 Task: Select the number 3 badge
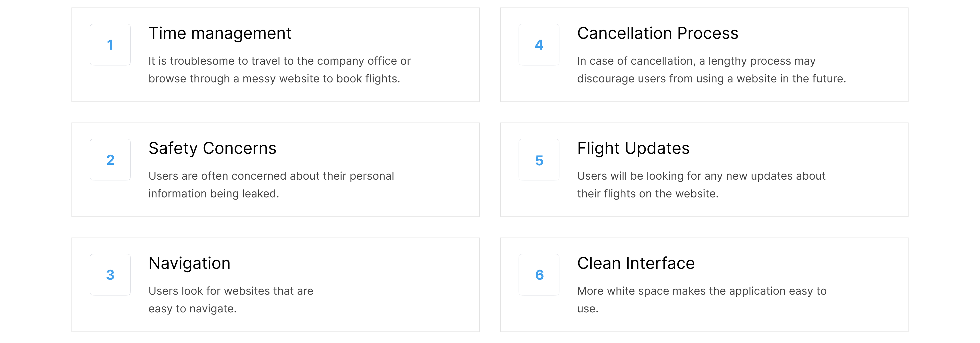pyautogui.click(x=110, y=275)
